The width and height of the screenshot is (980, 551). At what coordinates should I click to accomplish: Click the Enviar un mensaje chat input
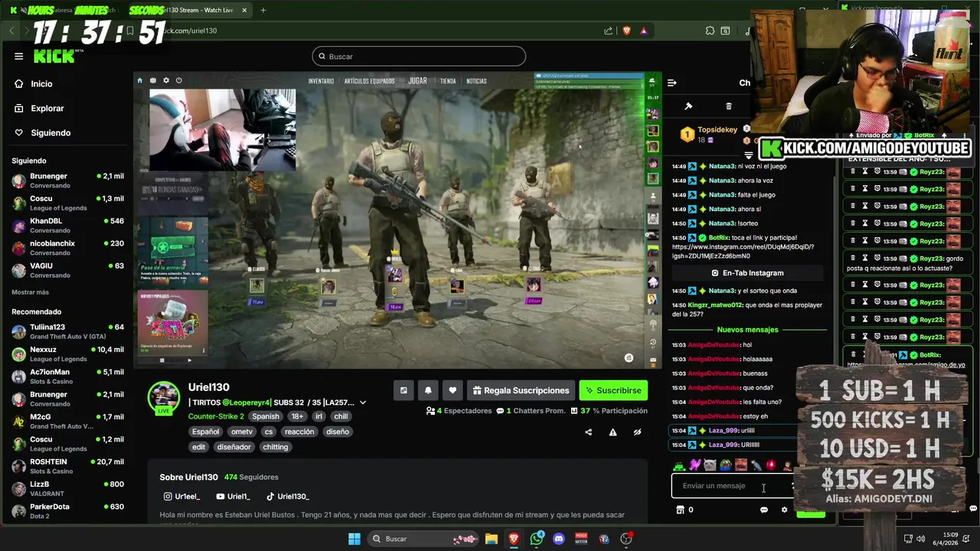coord(732,486)
